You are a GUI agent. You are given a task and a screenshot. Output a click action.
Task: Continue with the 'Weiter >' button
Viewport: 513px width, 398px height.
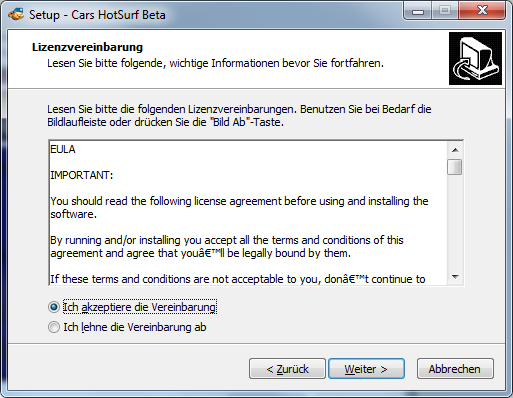point(366,369)
